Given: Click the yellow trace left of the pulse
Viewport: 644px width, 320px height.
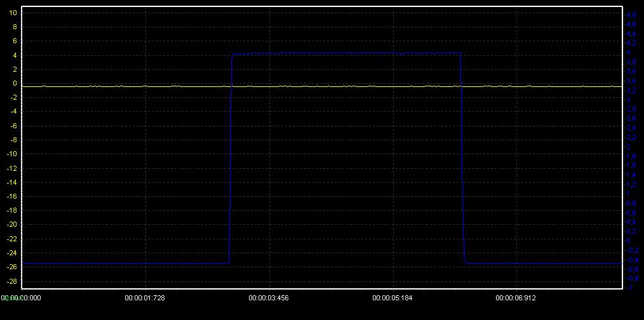Looking at the screenshot, I should (127, 86).
